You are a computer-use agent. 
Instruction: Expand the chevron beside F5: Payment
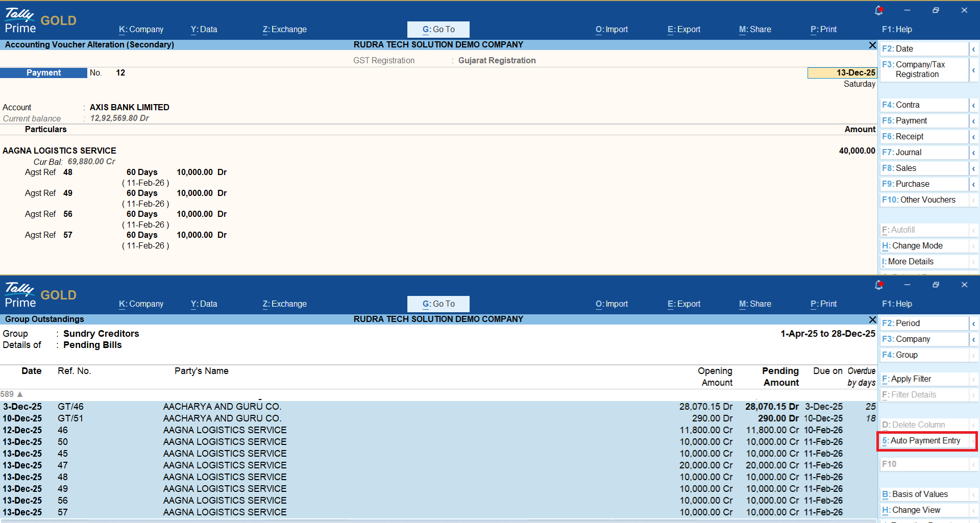click(973, 121)
